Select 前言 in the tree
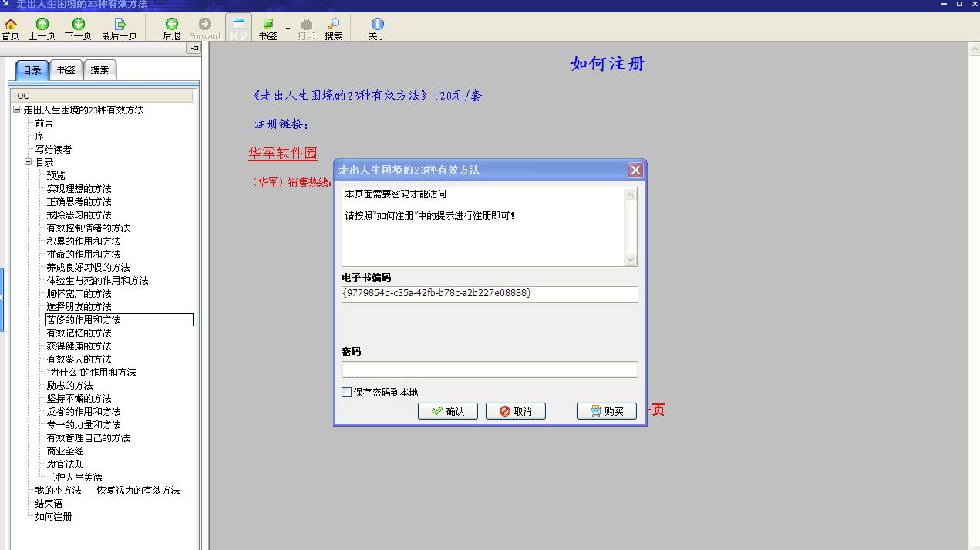980x550 pixels. (x=44, y=123)
